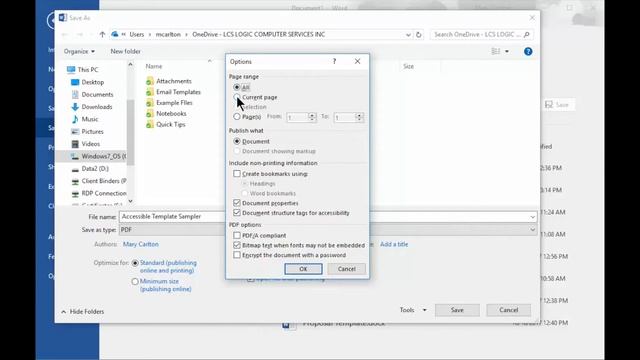Click the From page spinner arrows
640x360 pixels.
[x=312, y=118]
